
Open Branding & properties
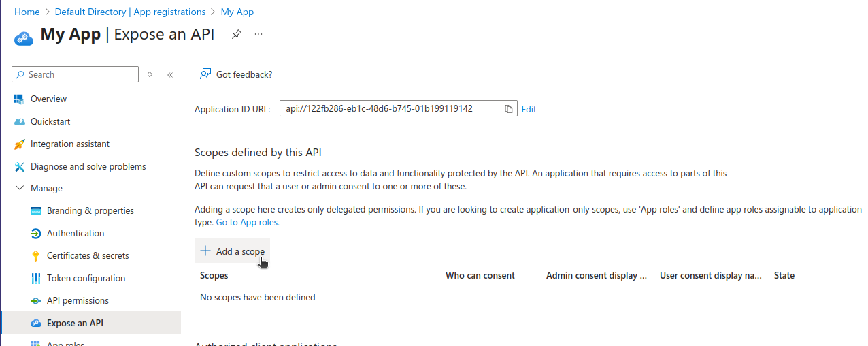[x=90, y=210]
